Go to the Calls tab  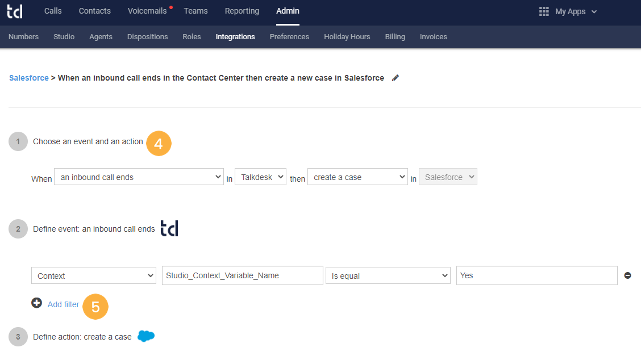53,11
